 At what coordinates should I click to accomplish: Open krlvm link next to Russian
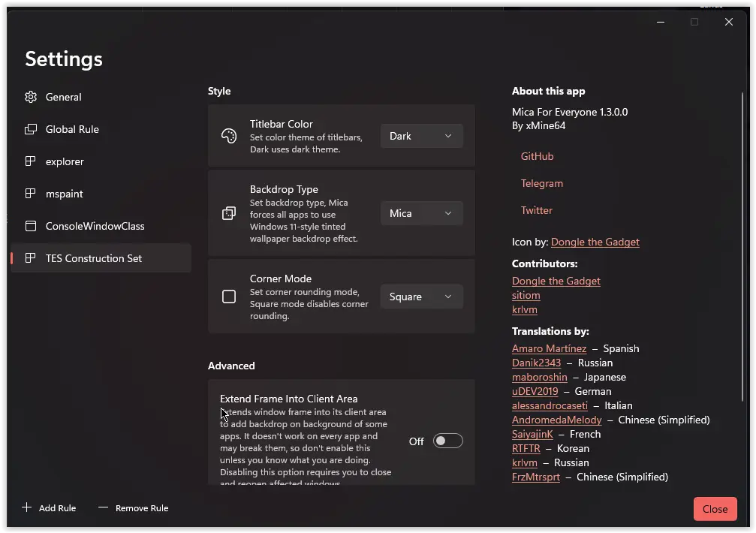click(x=525, y=462)
